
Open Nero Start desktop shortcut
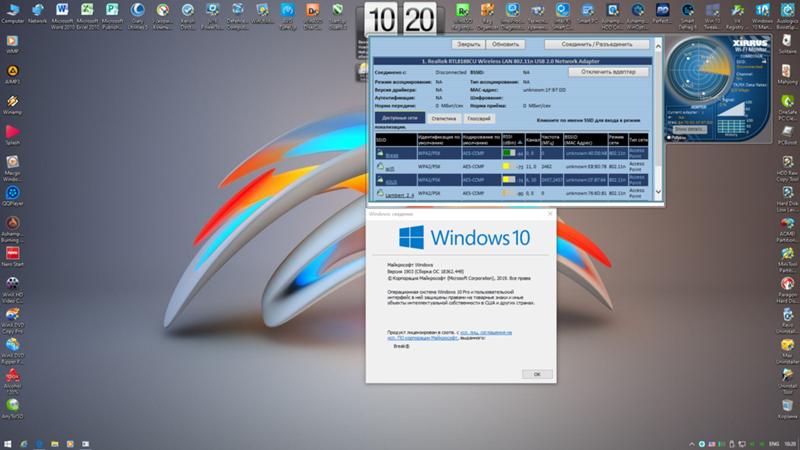12,257
